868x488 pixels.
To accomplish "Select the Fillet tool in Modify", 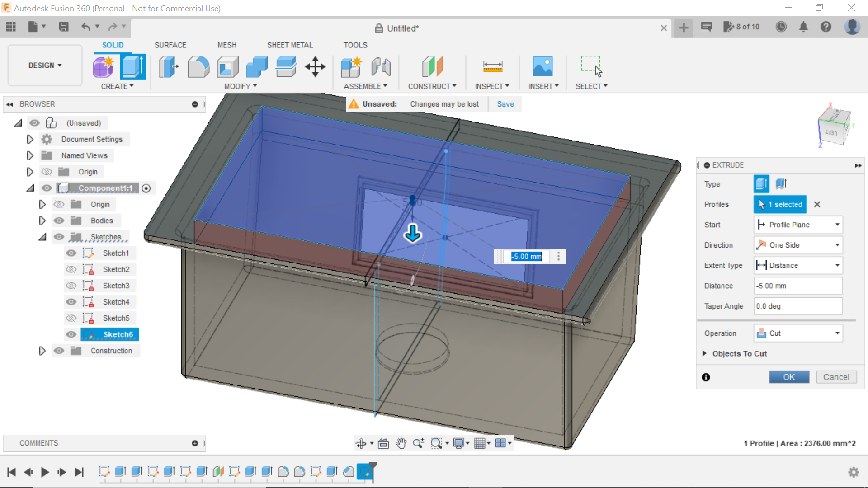I will (x=198, y=66).
